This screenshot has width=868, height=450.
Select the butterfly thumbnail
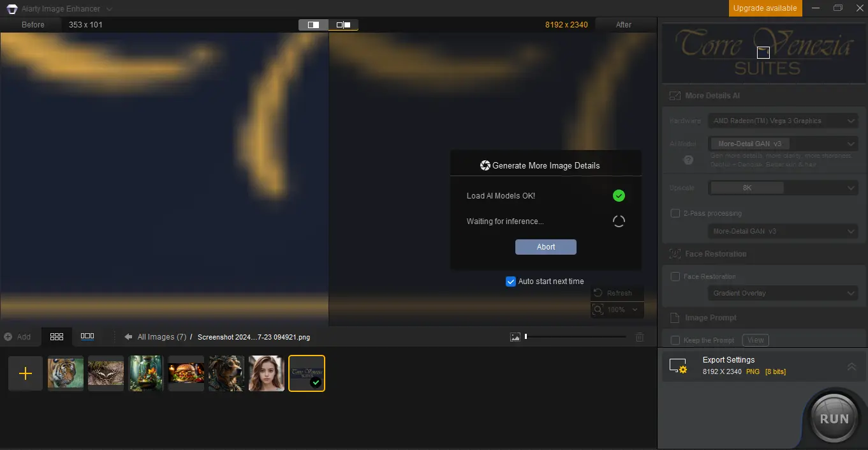[106, 373]
